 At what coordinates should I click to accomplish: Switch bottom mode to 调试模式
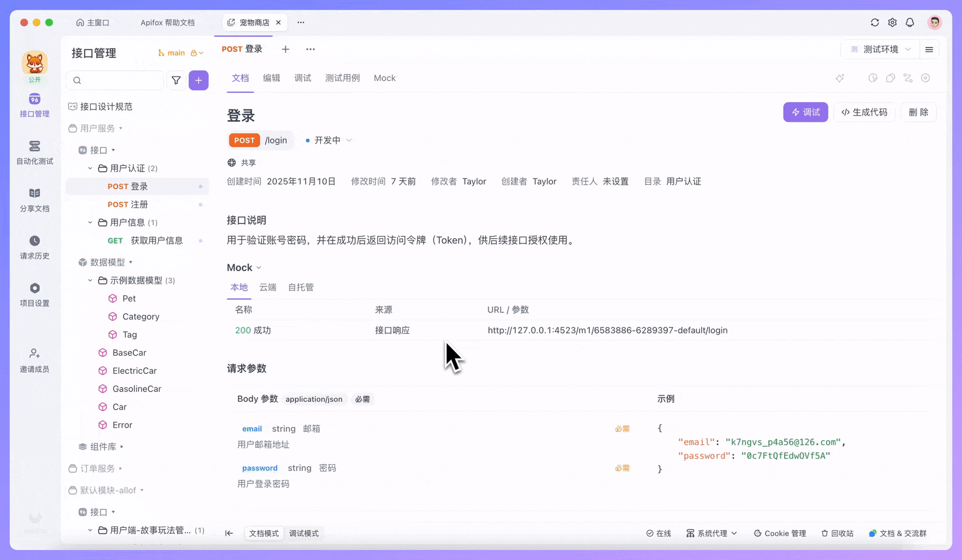(x=304, y=533)
